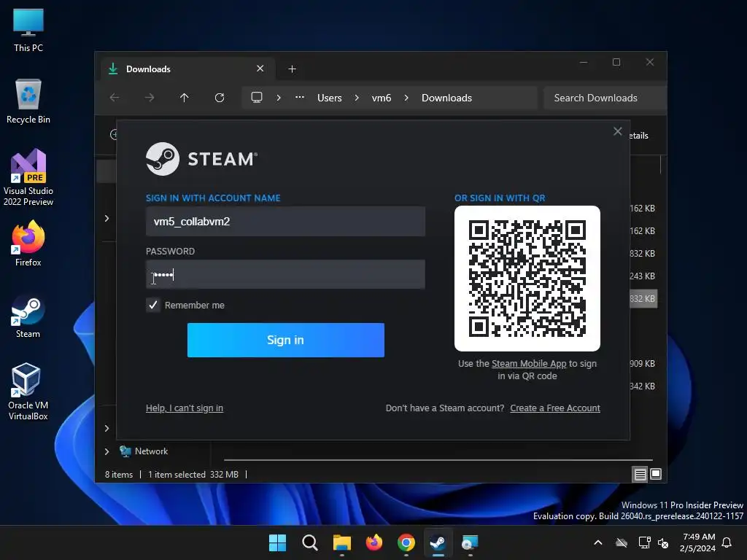
Task: Expand chevron after the PC icon
Action: [x=279, y=98]
